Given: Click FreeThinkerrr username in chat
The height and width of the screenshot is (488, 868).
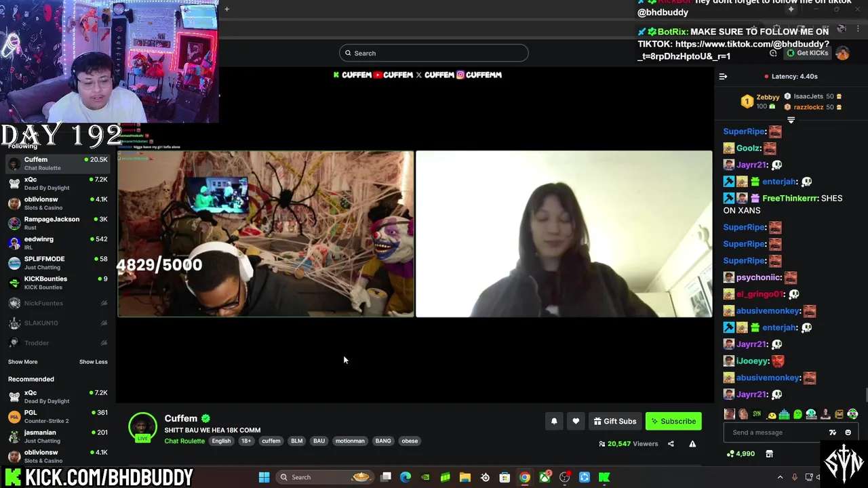Looking at the screenshot, I should click(790, 199).
